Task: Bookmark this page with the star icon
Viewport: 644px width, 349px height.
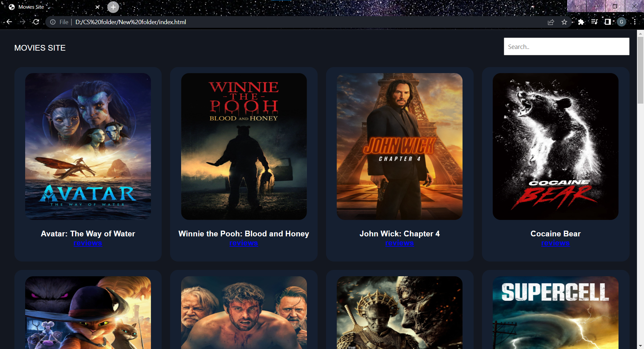Action: click(x=564, y=22)
